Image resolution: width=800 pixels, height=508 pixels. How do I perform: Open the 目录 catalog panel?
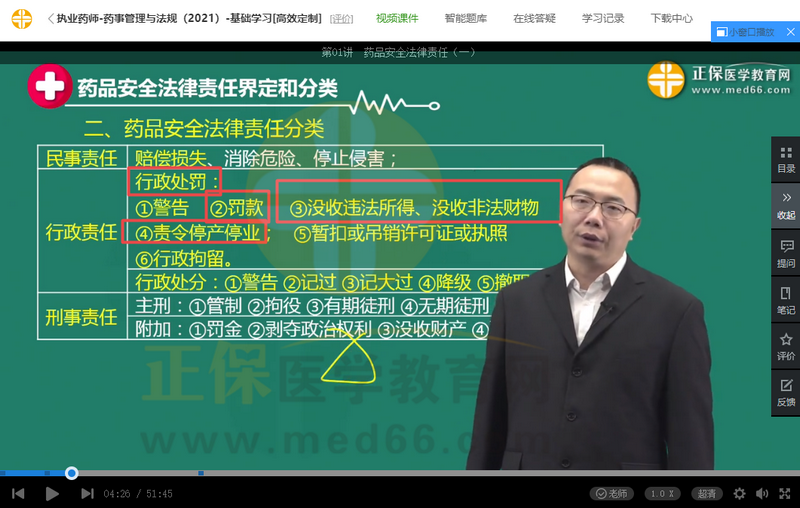coord(785,160)
